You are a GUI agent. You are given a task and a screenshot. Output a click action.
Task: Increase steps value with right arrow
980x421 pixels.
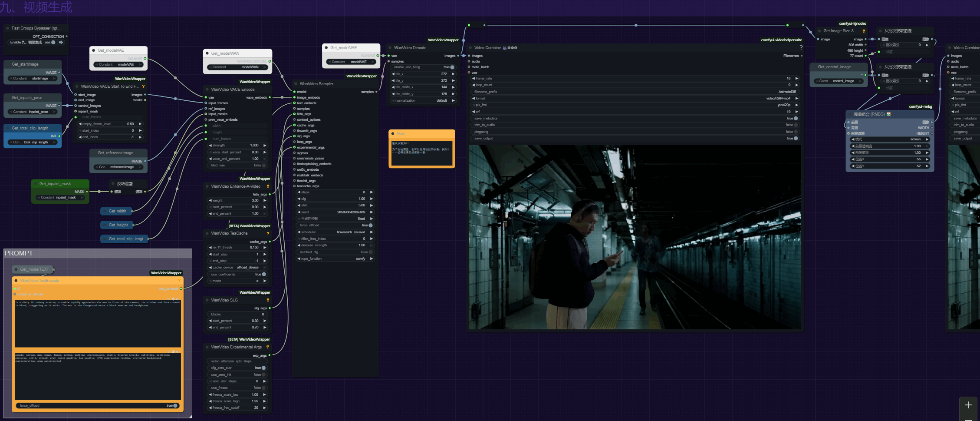[x=372, y=192]
